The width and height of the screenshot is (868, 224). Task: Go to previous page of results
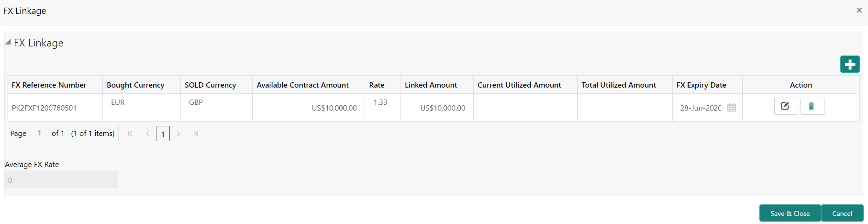147,134
